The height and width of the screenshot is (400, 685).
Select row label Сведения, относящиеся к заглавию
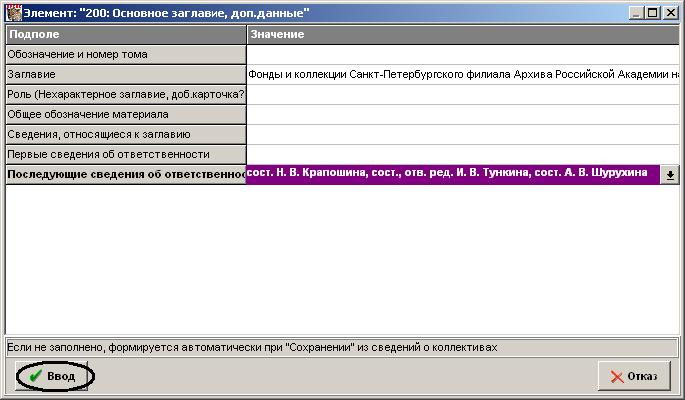[126, 135]
